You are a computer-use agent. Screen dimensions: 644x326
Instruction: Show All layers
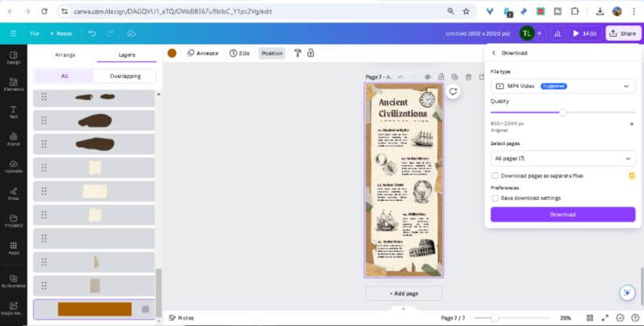click(64, 76)
